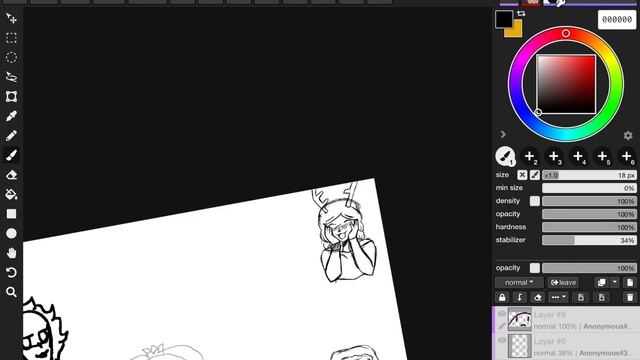Adjust the hardness slider
The height and width of the screenshot is (360, 640).
589,227
